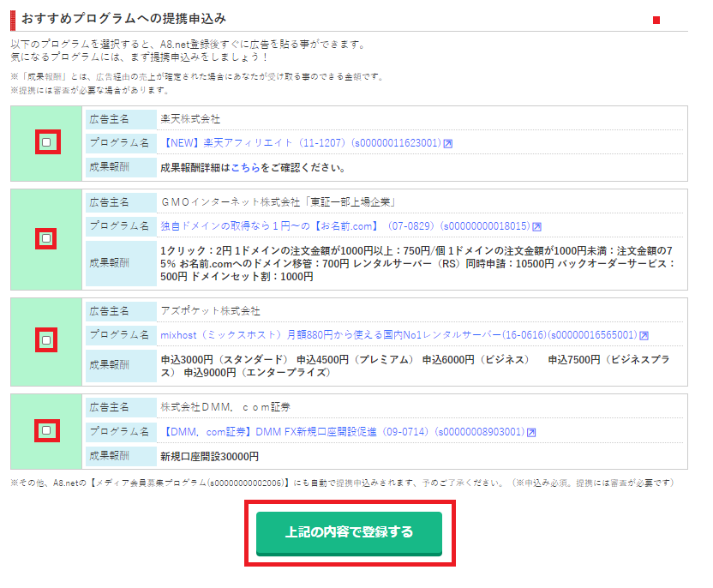The image size is (713, 588).
Task: Open the 【NEW】楽天アフィリエイト program link
Action: (301, 143)
